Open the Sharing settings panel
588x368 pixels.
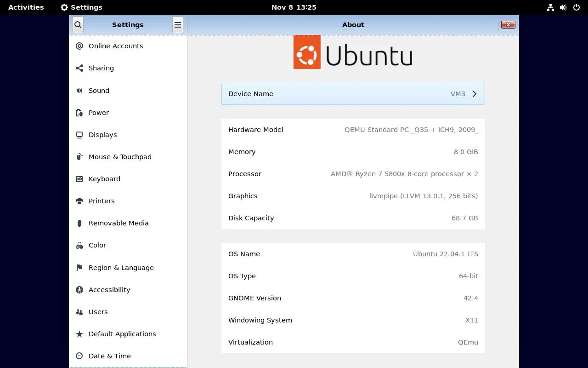[x=128, y=68]
